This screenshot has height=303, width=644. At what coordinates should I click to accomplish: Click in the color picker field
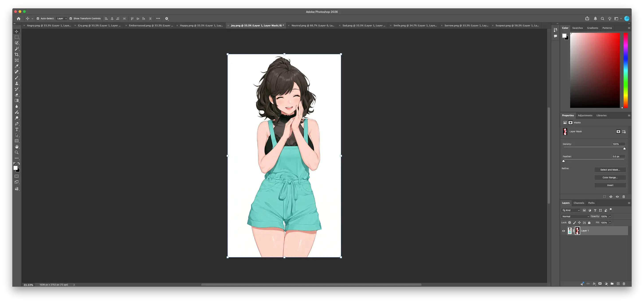(x=595, y=70)
